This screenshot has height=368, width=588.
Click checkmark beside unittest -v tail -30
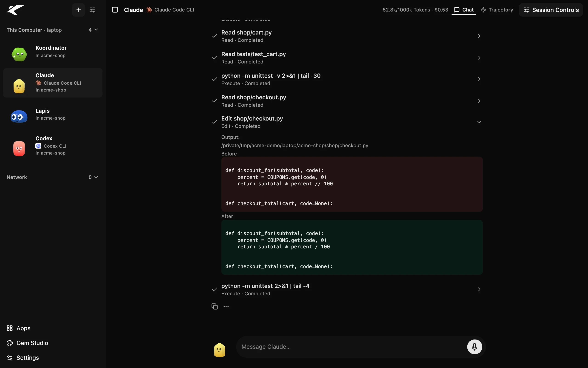click(215, 79)
